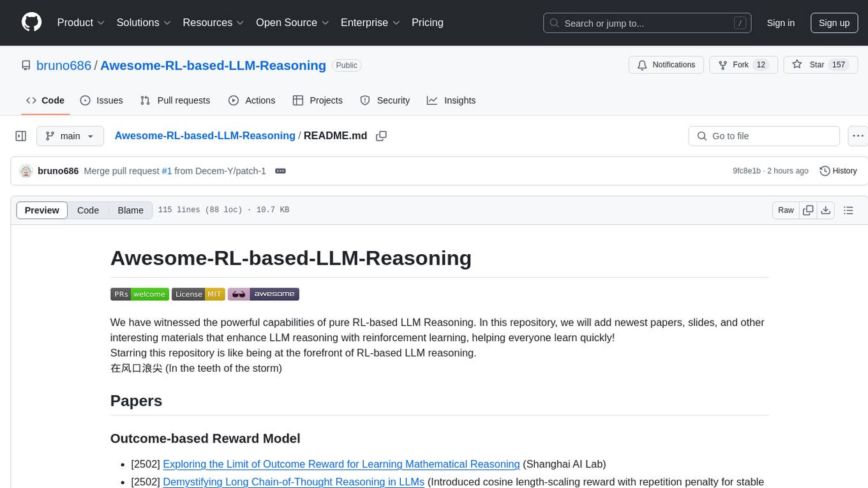The image size is (868, 488).
Task: Click the Papers heading
Action: coord(136,400)
